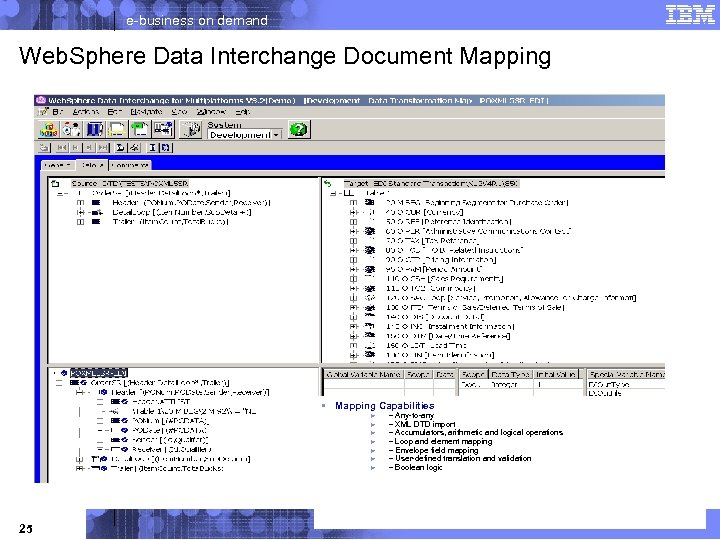720x540 pixels.
Task: Click the next-record navigation arrow icon
Action: pos(90,147)
